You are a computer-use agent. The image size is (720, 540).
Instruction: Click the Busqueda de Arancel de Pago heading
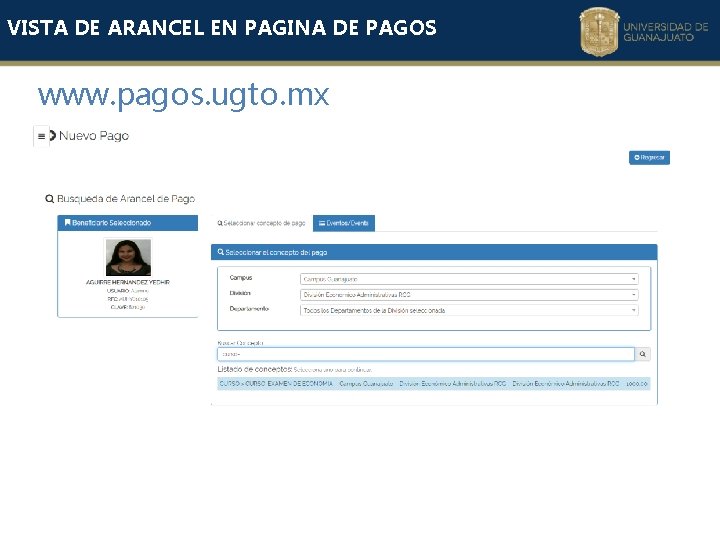tap(120, 199)
